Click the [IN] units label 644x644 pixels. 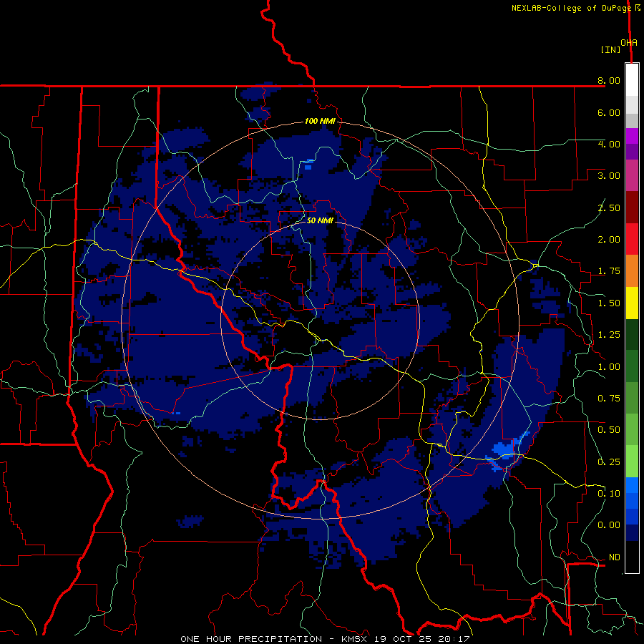(611, 49)
